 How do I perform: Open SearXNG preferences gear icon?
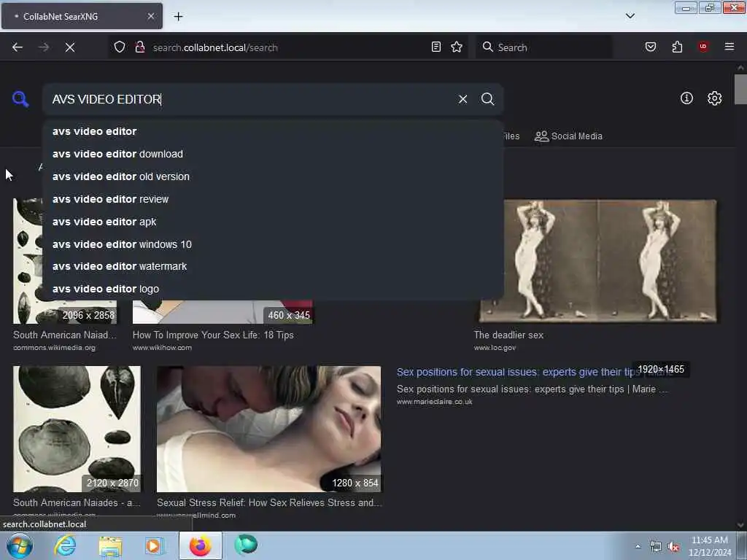click(x=714, y=98)
